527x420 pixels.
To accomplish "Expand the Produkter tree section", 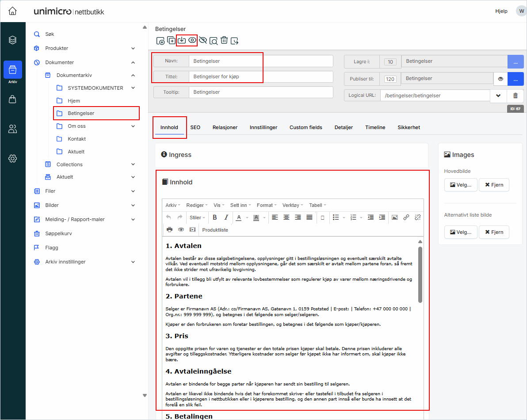I will point(133,48).
